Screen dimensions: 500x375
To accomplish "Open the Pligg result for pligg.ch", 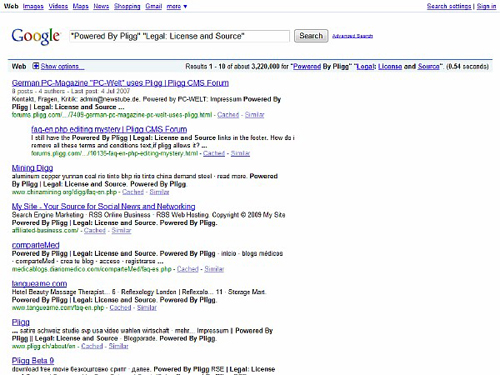I will 21,322.
